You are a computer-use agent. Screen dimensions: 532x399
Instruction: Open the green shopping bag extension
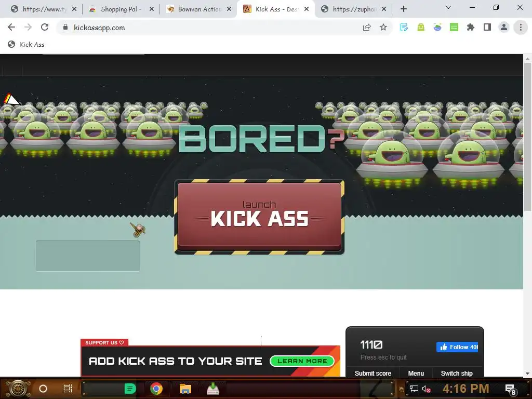tap(421, 28)
